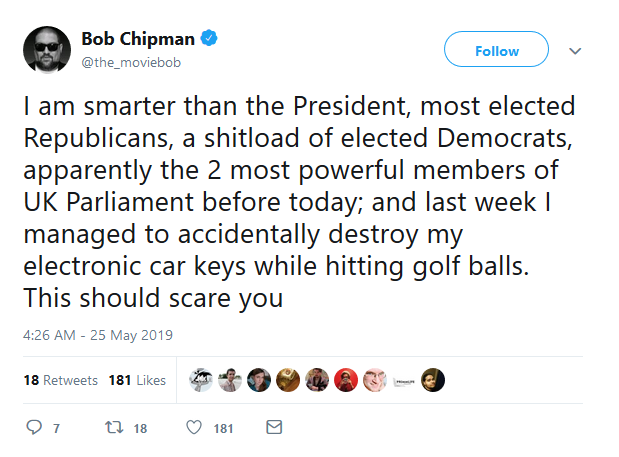This screenshot has height=457, width=619.
Task: Open Bob Chipman's profile picture
Action: [47, 50]
